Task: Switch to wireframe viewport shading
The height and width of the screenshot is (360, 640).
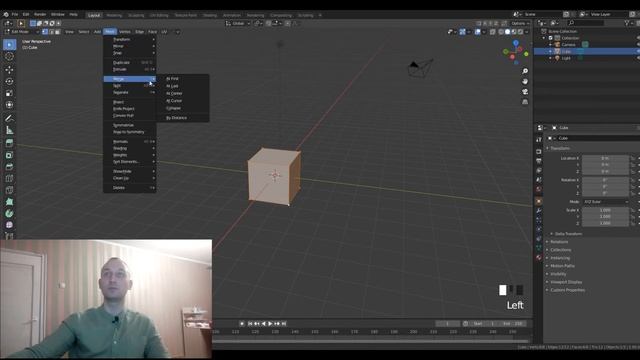Action: click(x=501, y=32)
